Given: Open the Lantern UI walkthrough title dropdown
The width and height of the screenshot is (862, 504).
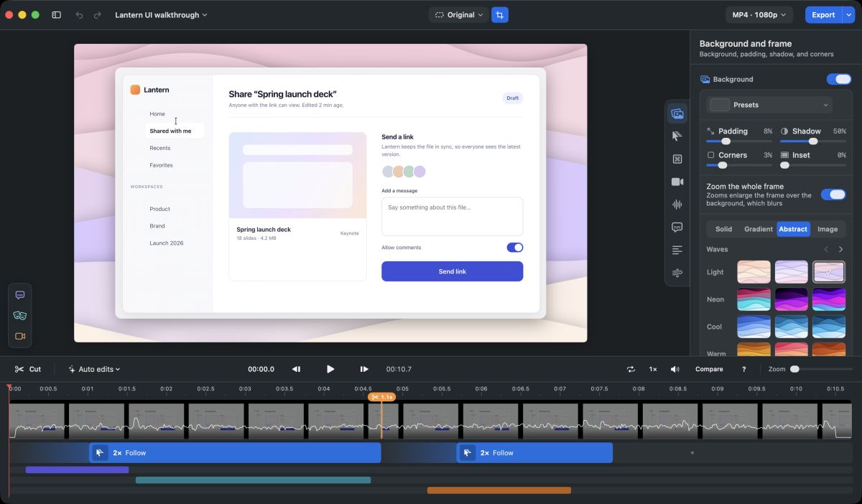Looking at the screenshot, I should (x=161, y=14).
